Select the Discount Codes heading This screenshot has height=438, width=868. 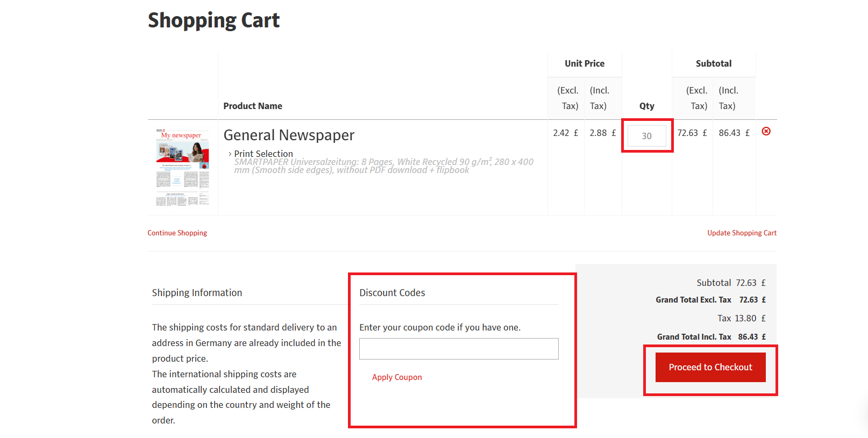pos(392,293)
